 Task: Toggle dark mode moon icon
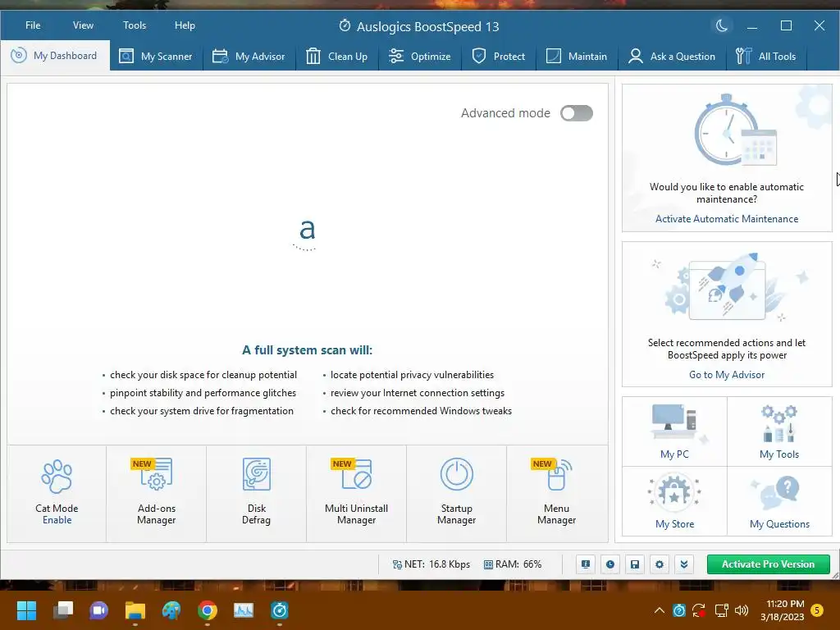(x=722, y=25)
